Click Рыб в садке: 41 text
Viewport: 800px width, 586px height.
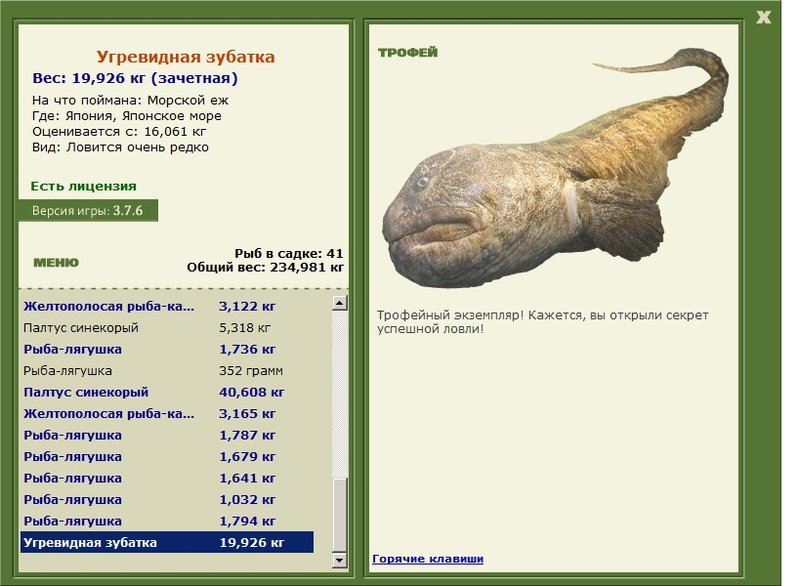point(289,253)
